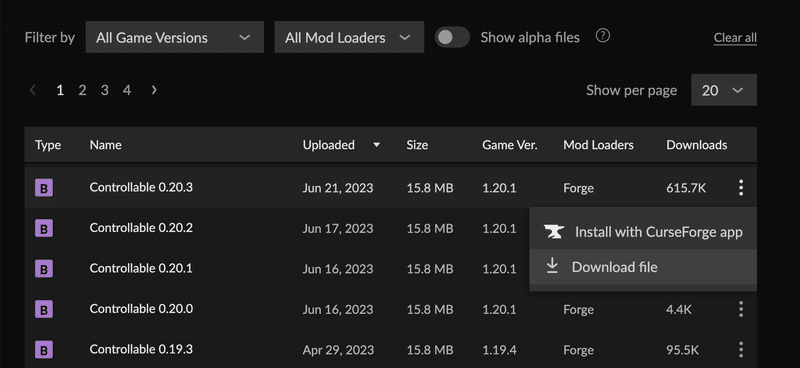Click the Clear all link

click(735, 38)
